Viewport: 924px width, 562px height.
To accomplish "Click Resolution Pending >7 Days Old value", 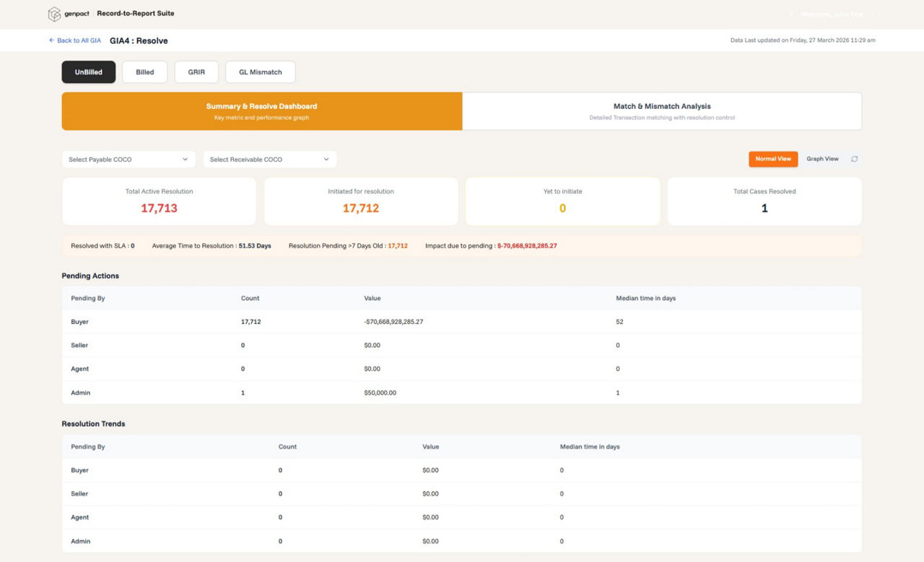I will (398, 246).
